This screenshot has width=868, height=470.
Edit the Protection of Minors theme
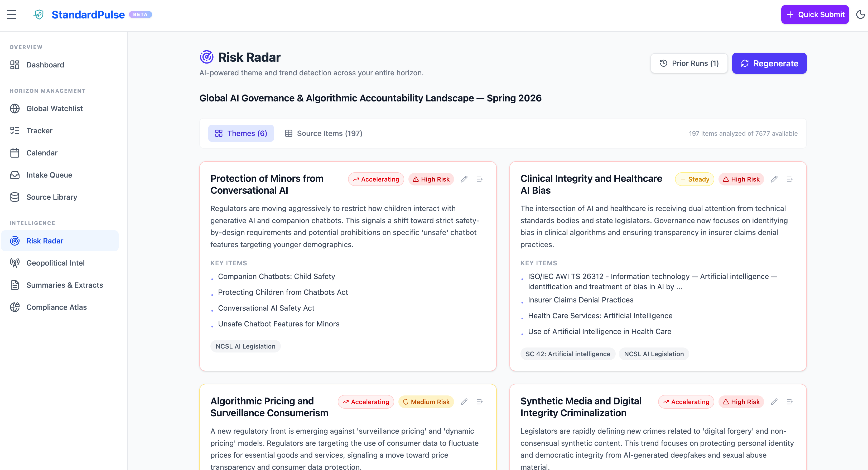pos(464,179)
